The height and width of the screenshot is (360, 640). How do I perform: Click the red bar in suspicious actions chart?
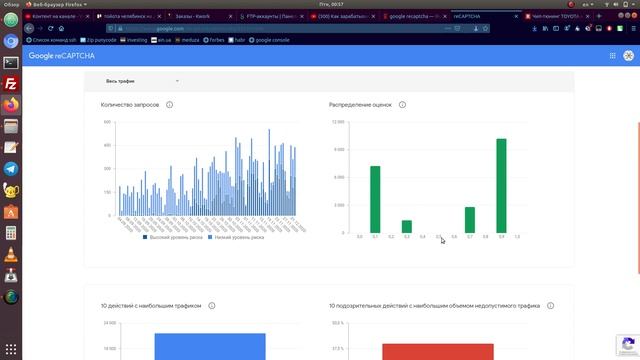438,352
